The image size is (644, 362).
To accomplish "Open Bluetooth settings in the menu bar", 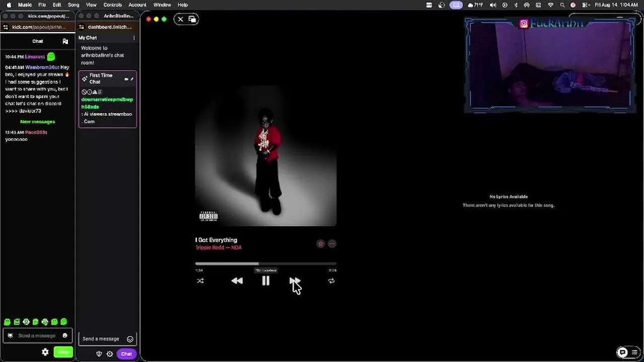I will click(516, 5).
